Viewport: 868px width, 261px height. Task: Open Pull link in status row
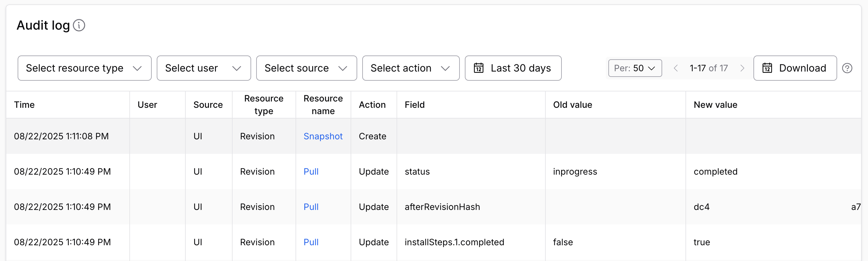click(311, 172)
